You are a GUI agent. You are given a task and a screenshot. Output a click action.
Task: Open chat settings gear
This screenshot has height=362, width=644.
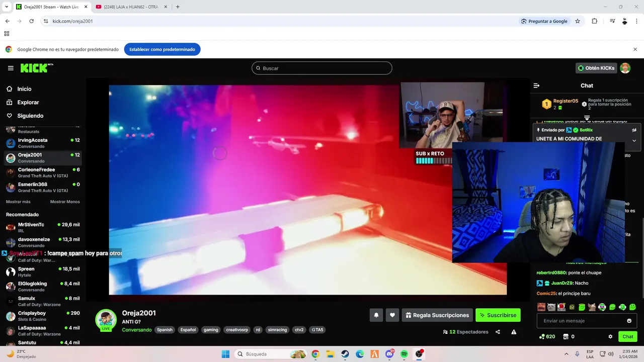(610, 337)
